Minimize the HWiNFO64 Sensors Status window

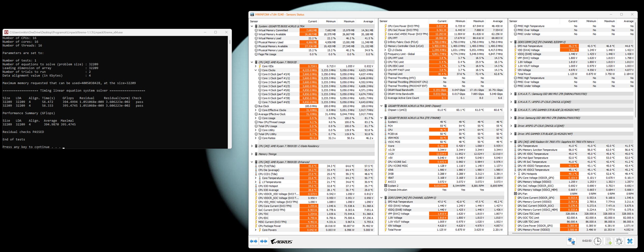click(x=611, y=15)
